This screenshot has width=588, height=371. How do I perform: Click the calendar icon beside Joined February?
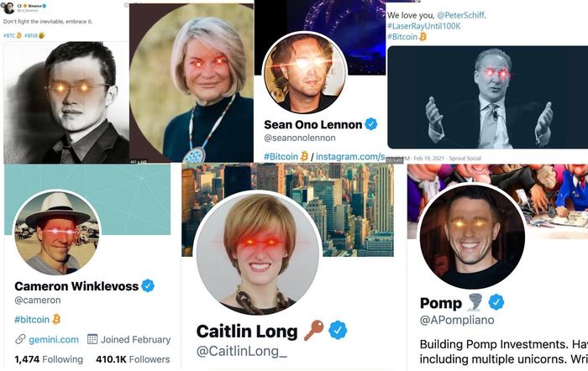[92, 339]
